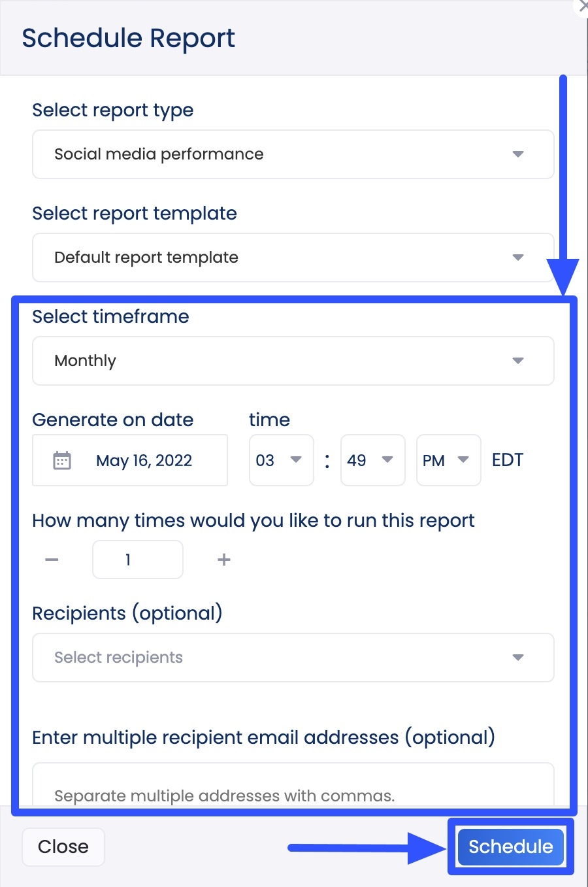Screen dimensions: 588x887
Task: Click the timeframe dropdown arrow
Action: [x=517, y=360]
